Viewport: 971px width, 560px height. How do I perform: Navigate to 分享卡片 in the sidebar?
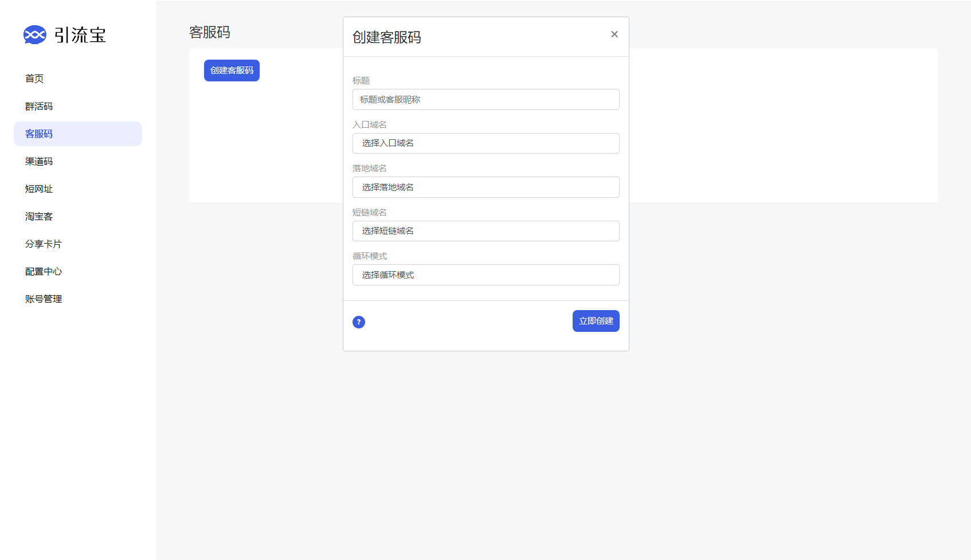coord(43,244)
